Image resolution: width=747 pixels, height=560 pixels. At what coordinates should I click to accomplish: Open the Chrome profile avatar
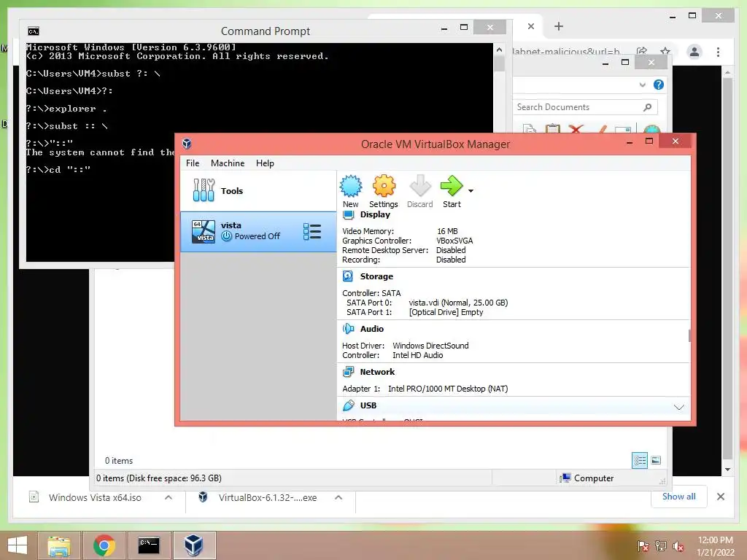click(x=694, y=52)
